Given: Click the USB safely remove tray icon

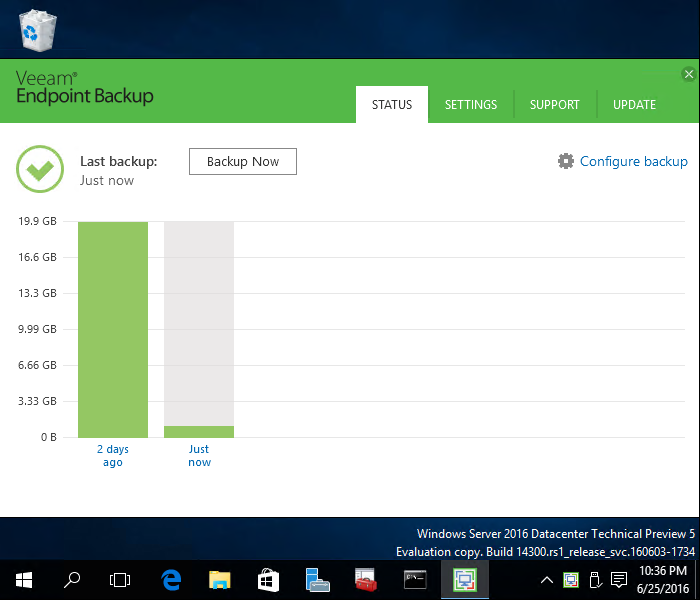Looking at the screenshot, I should (595, 580).
